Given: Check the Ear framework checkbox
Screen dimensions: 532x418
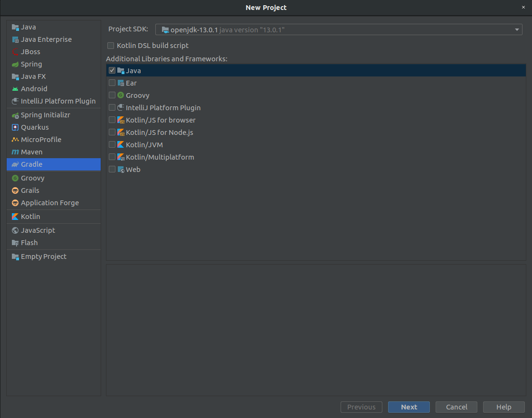Looking at the screenshot, I should tap(112, 83).
